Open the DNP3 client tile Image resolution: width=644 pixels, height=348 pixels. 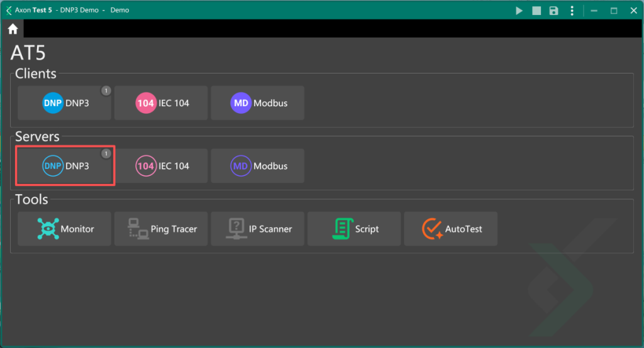coord(65,103)
